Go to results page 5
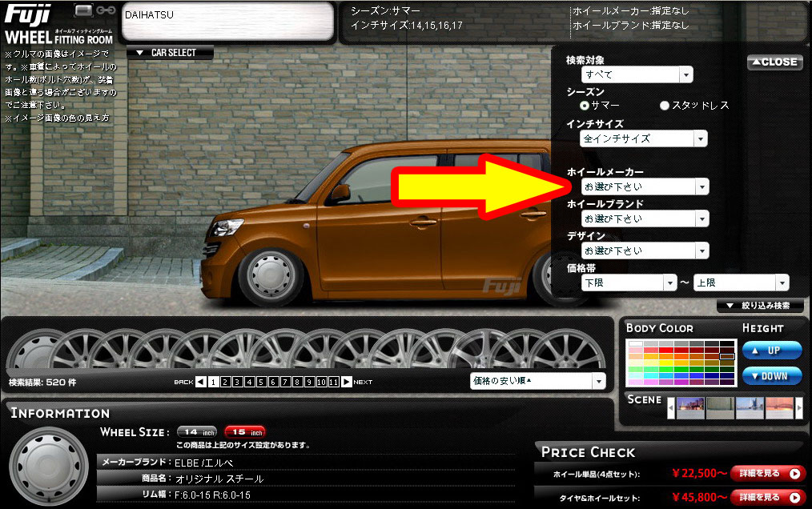 (262, 382)
